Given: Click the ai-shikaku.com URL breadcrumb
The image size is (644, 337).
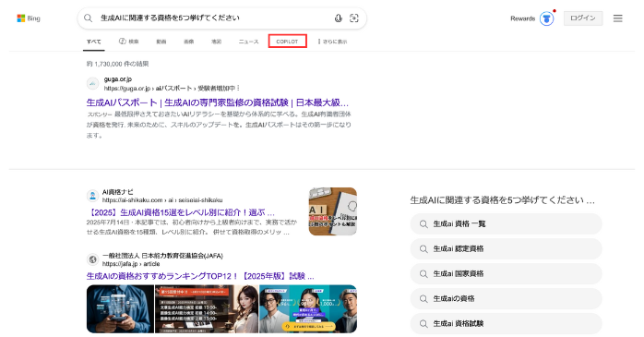Looking at the screenshot, I should point(162,200).
